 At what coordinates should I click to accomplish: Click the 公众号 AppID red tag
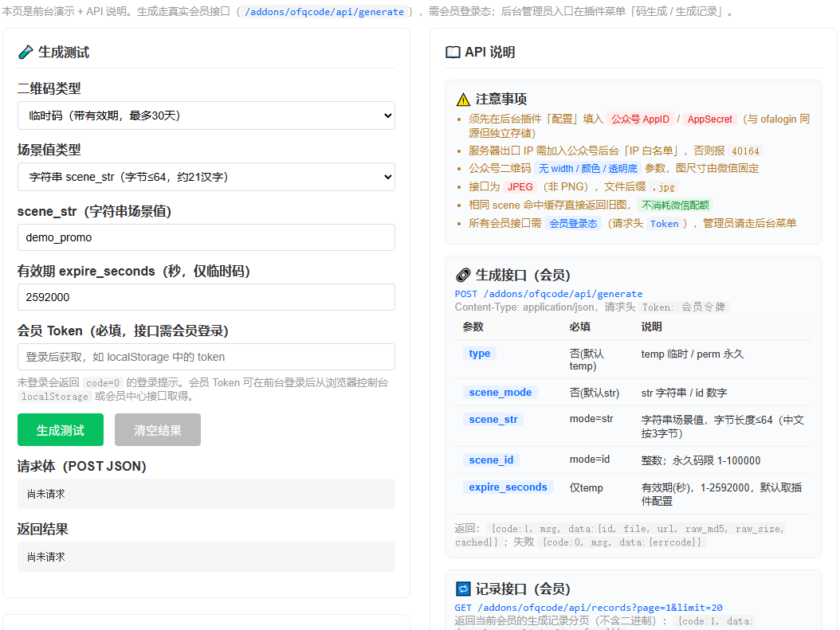coord(640,119)
